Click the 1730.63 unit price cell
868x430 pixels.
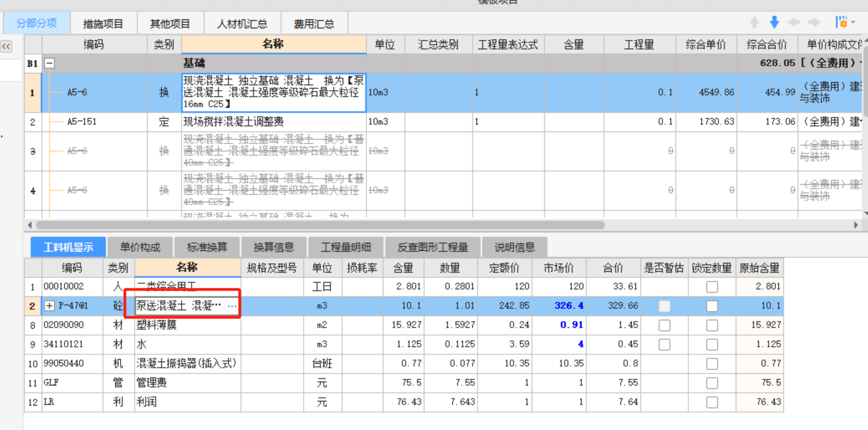pos(706,122)
